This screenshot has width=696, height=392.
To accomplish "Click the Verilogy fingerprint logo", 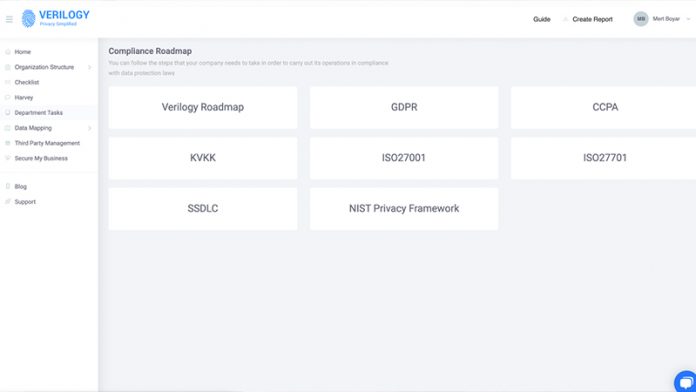I will click(x=28, y=19).
